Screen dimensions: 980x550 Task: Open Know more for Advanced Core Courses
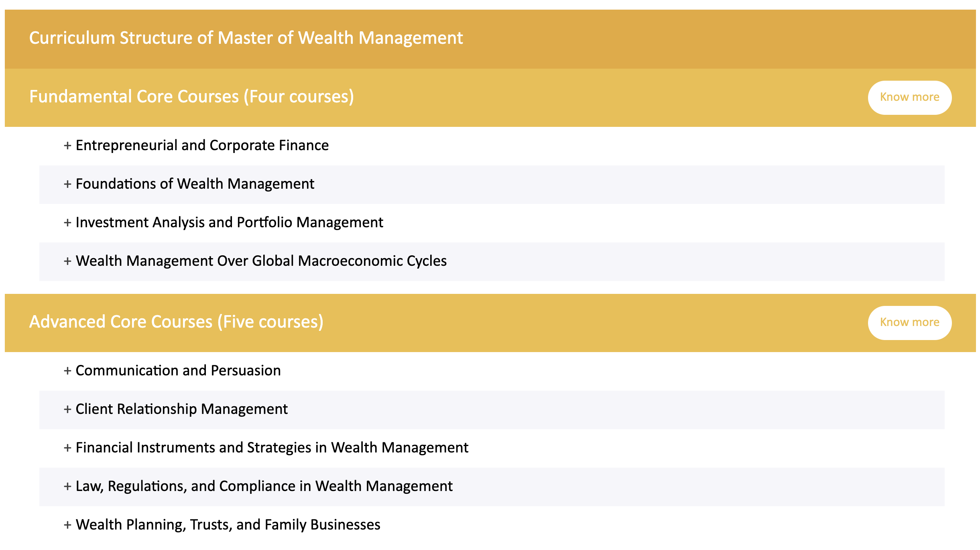[909, 323]
